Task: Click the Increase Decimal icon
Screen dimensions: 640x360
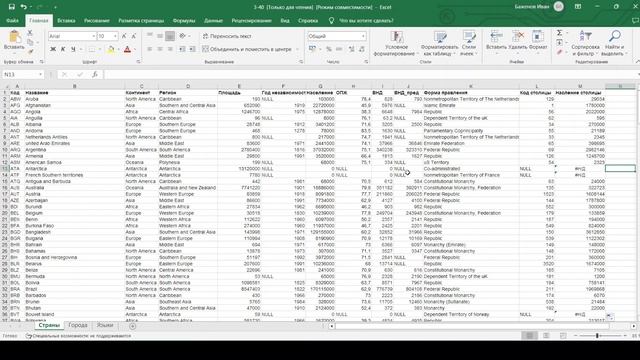Action: point(351,49)
